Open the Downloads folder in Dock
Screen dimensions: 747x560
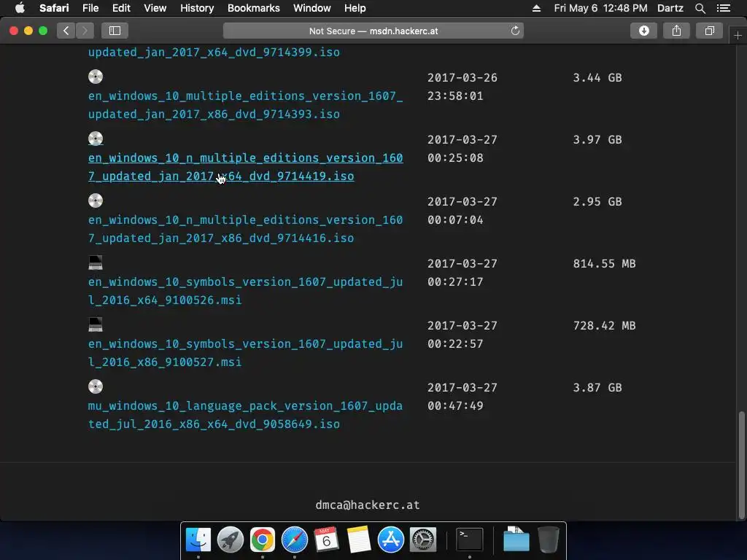pos(516,540)
